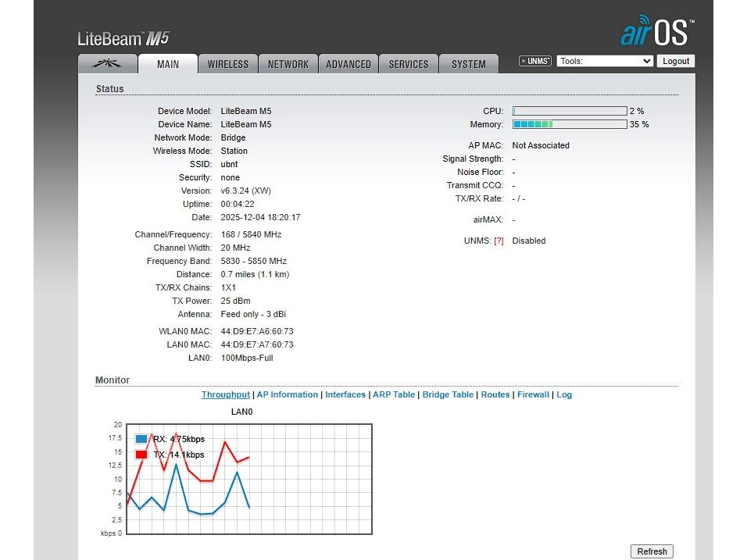
Task: Show the ARP Table monitor
Action: click(x=394, y=395)
